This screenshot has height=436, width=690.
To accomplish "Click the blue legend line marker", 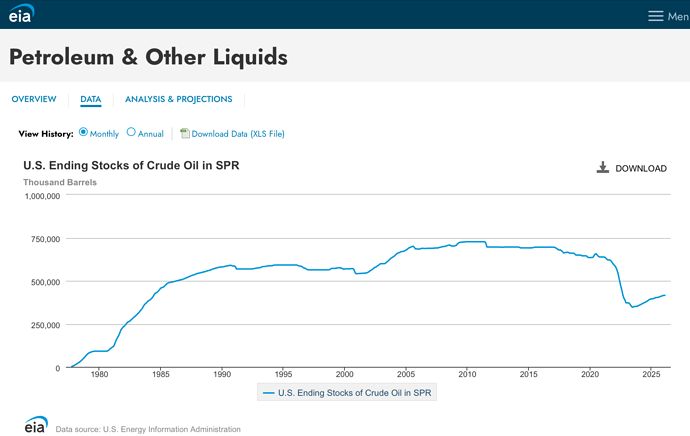I will pos(268,393).
